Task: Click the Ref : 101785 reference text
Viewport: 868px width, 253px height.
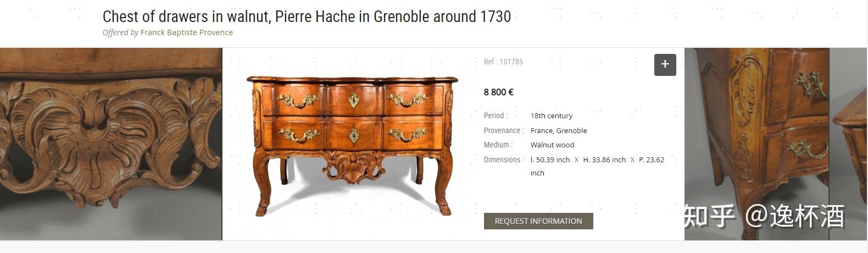Action: [503, 62]
